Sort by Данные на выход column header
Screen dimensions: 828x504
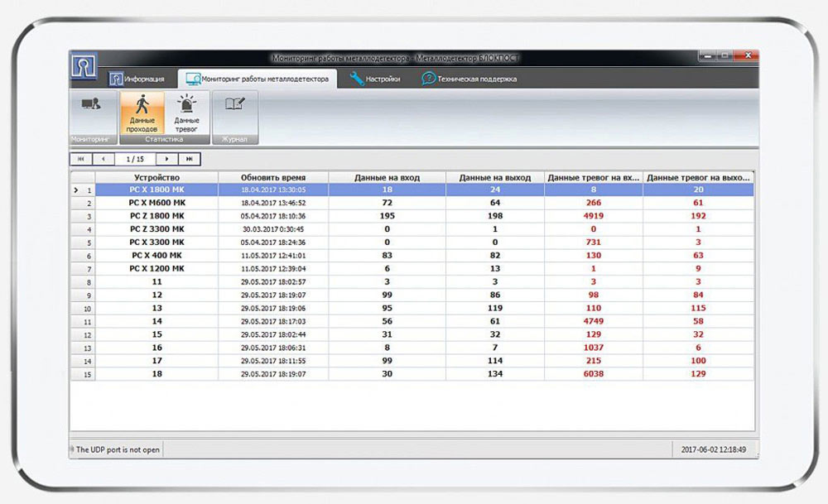click(x=495, y=177)
